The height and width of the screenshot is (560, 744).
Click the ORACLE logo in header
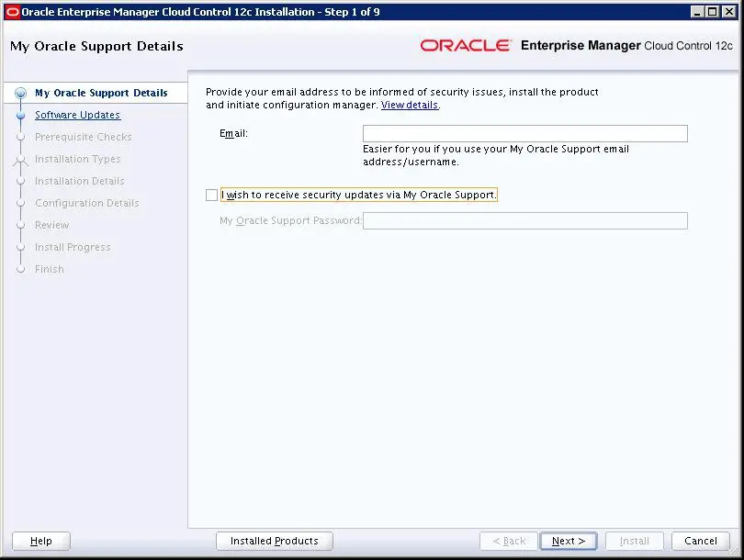466,46
